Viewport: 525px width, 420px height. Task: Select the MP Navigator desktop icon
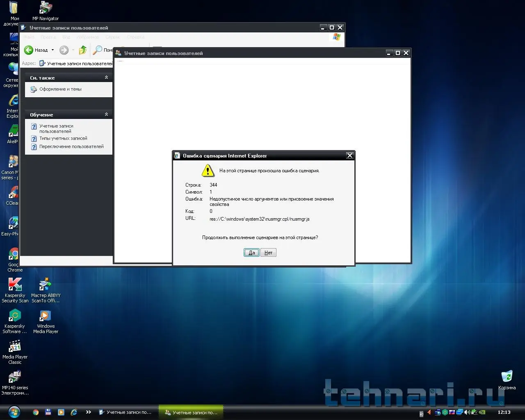point(46,11)
